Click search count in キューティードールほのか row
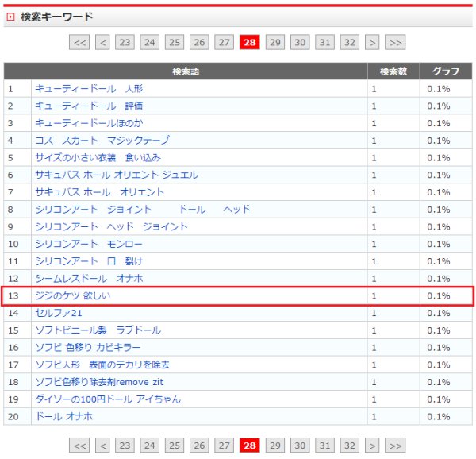The image size is (476, 459). tap(374, 123)
